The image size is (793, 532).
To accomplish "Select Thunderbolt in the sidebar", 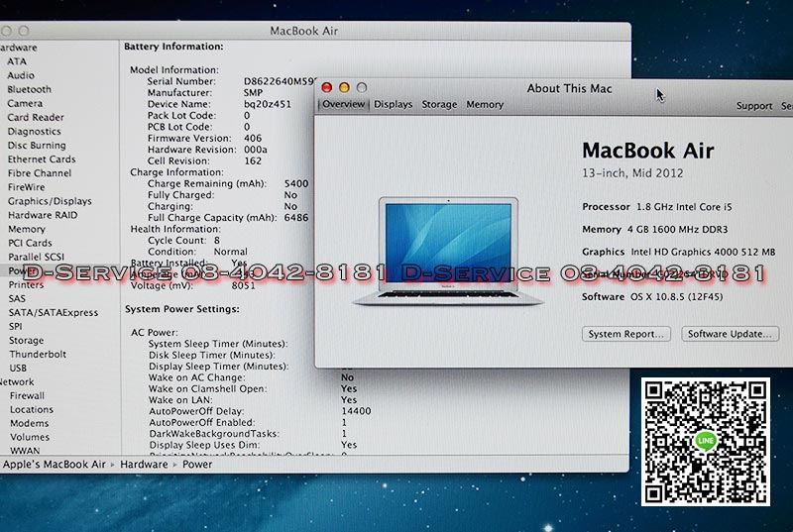I will pyautogui.click(x=38, y=354).
